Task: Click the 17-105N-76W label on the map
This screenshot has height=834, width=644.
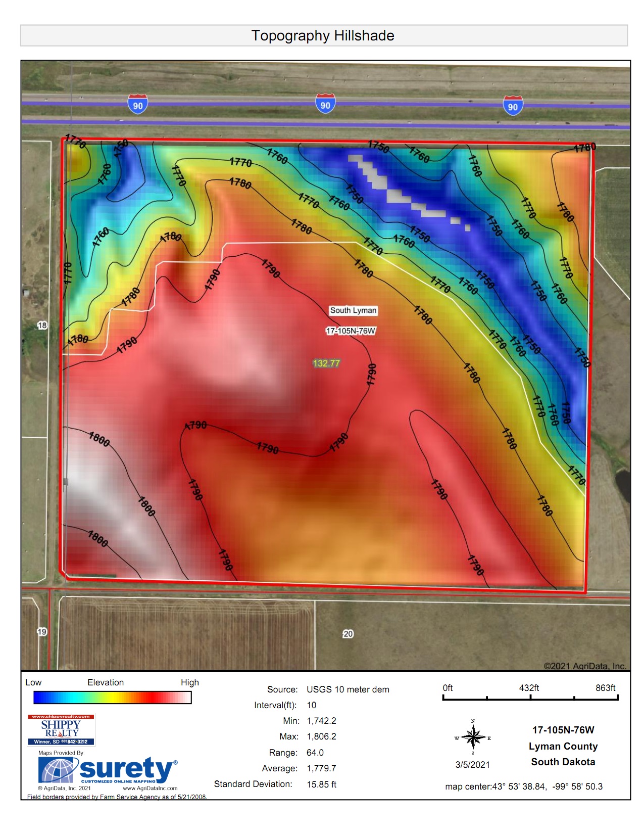Action: coord(351,331)
